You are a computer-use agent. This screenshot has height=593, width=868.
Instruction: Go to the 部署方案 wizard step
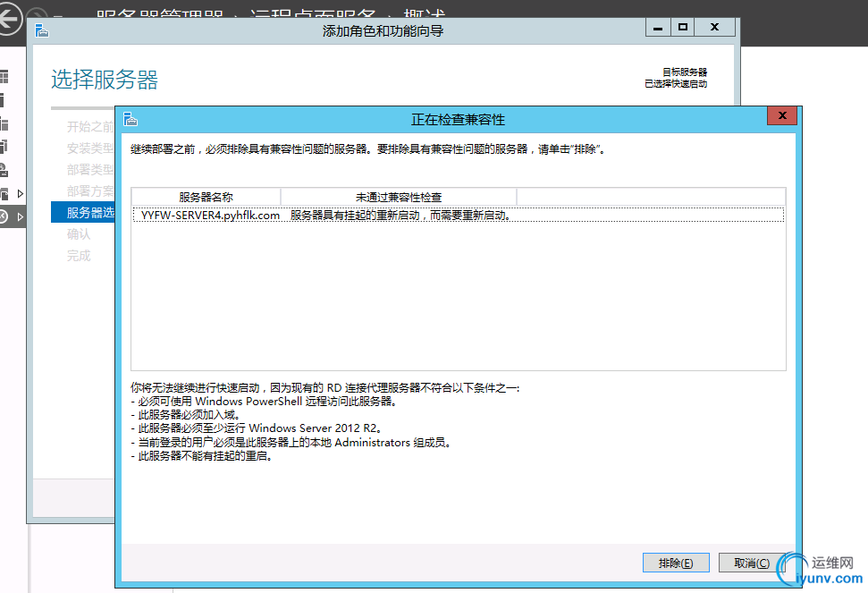click(x=90, y=191)
